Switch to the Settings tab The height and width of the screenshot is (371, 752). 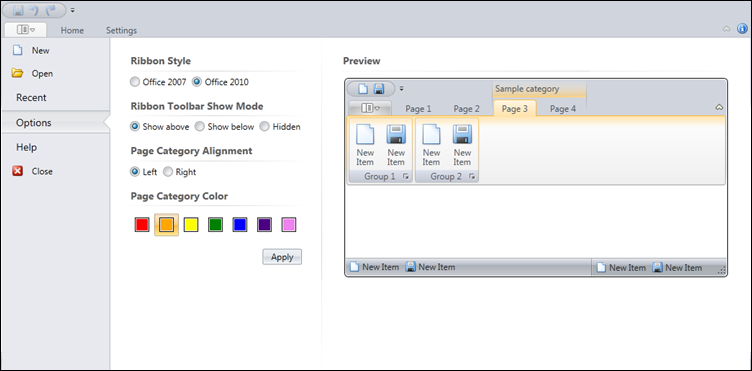coord(121,30)
